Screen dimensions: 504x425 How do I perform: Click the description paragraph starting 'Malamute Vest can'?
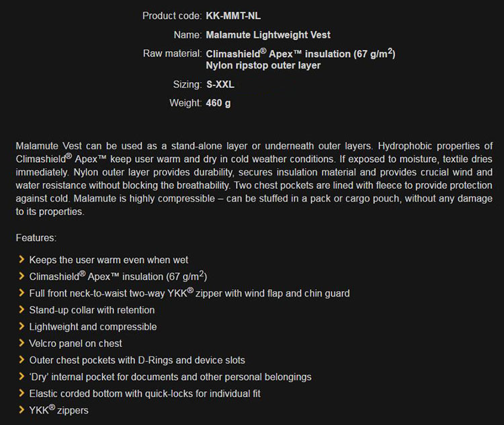tap(254, 179)
